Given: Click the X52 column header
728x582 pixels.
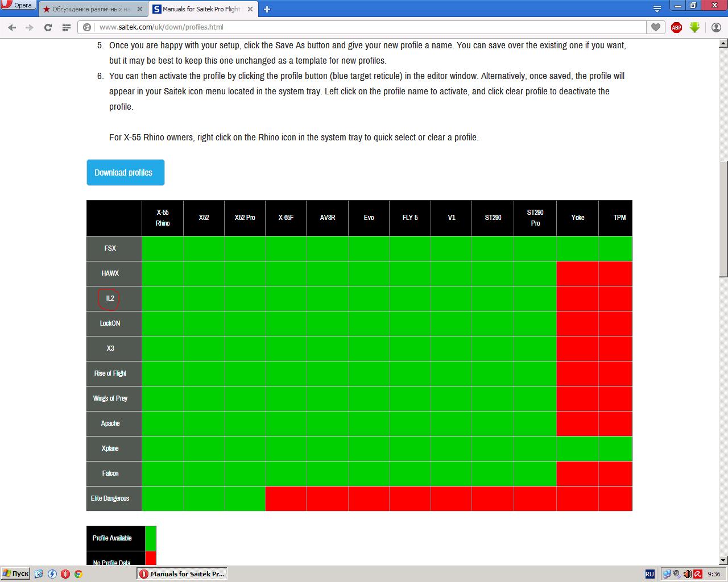Looking at the screenshot, I should (x=204, y=218).
